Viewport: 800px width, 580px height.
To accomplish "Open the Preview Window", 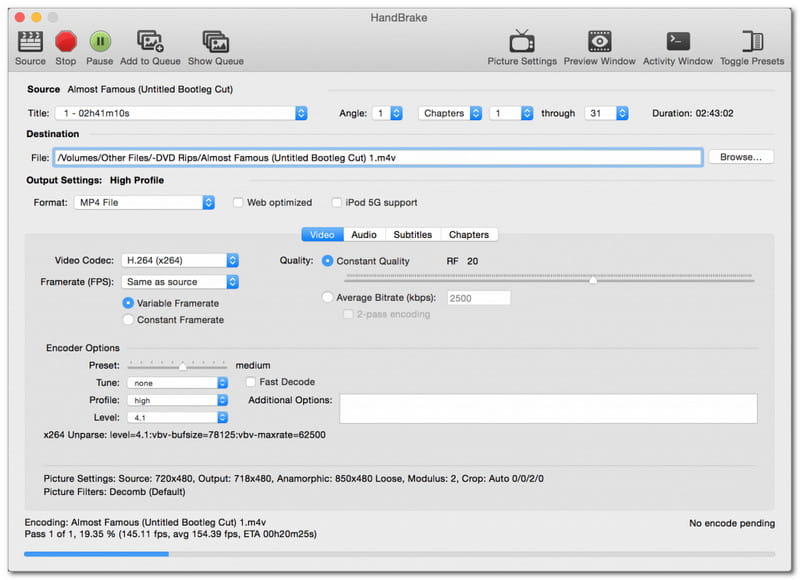I will pos(599,41).
